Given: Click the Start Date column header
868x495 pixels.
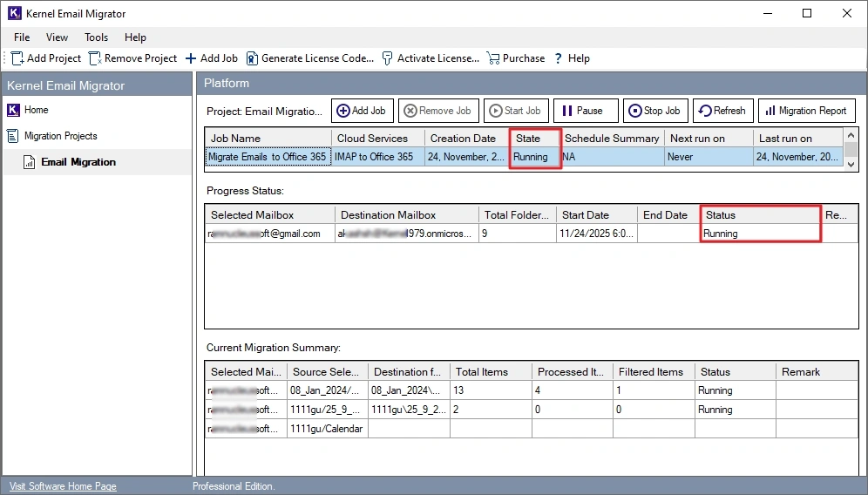Looking at the screenshot, I should [596, 215].
